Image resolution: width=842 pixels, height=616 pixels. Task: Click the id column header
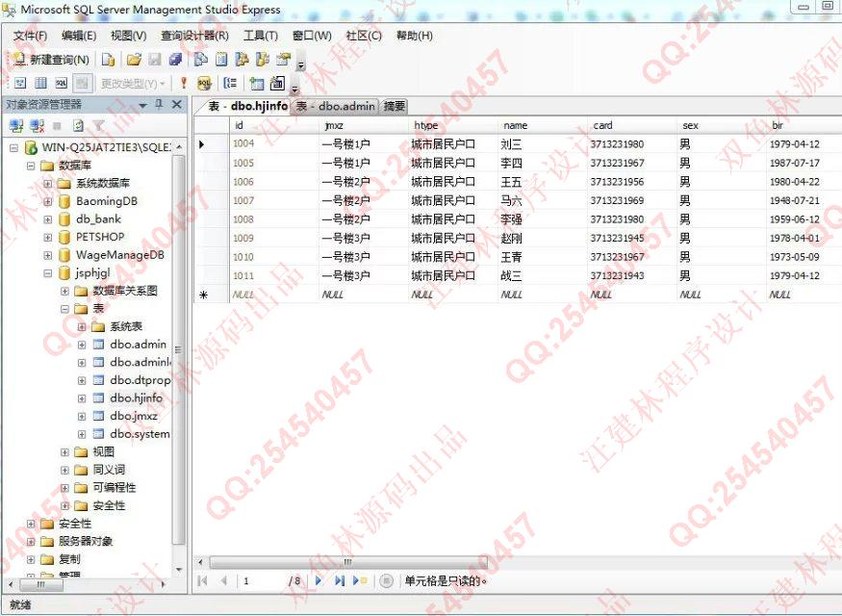[x=274, y=126]
